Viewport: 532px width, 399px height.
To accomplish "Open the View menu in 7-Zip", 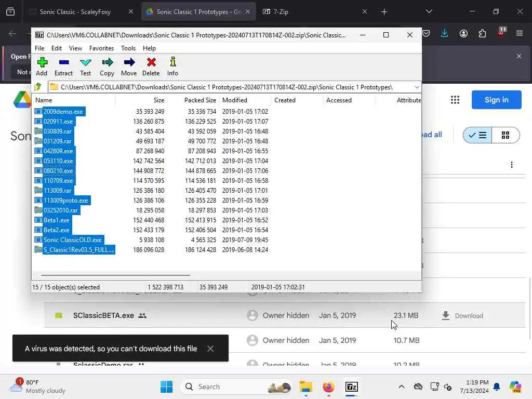I will 75,48.
